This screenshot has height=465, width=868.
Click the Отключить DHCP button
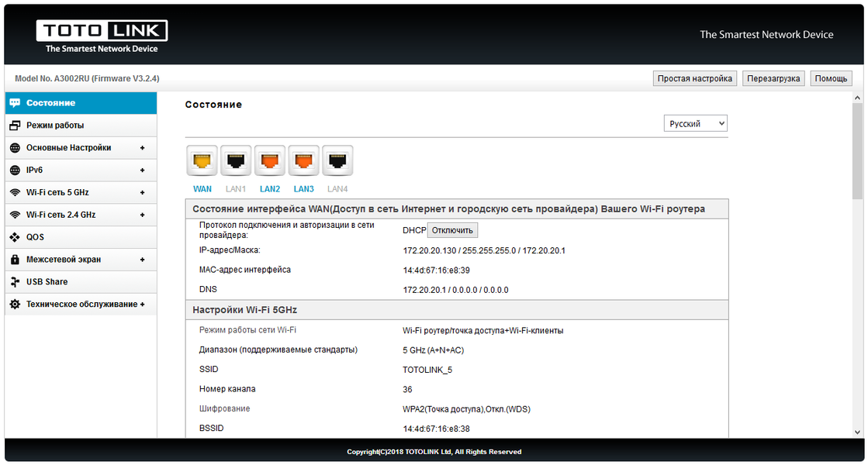coord(452,230)
